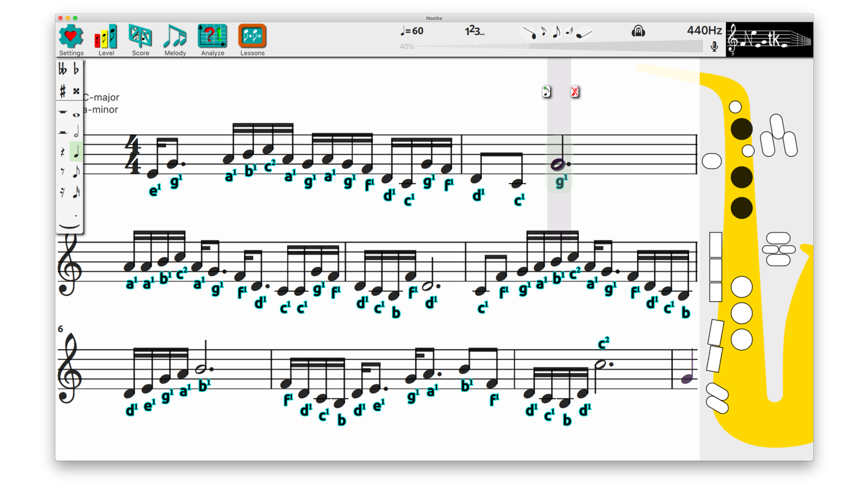Toggle the first large white saxophone key
This screenshot has height=488, width=868.
742,287
